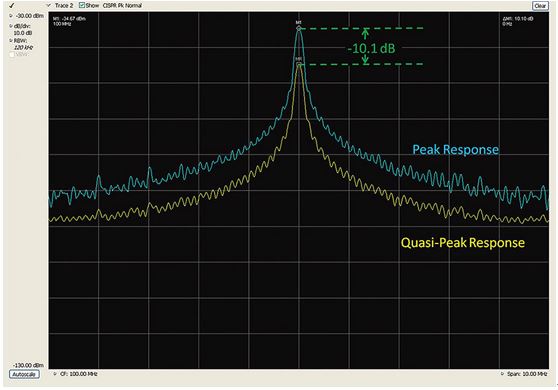Expand the CF 100.00 MHz arrow
This screenshot has height=390, width=558.
pyautogui.click(x=55, y=374)
